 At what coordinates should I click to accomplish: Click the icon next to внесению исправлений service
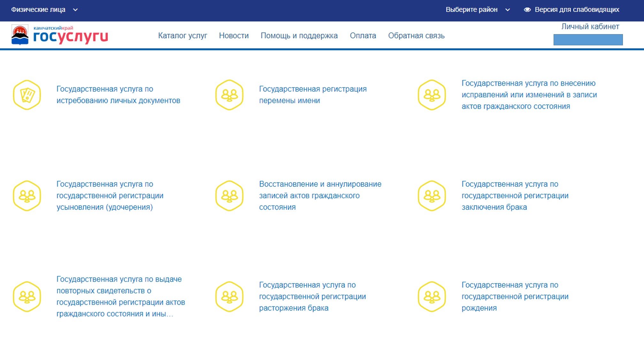tap(432, 95)
